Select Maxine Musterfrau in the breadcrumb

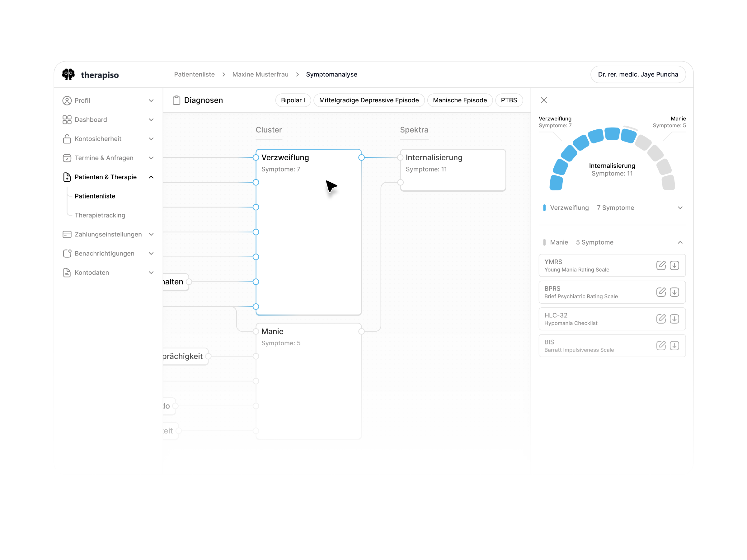[261, 74]
